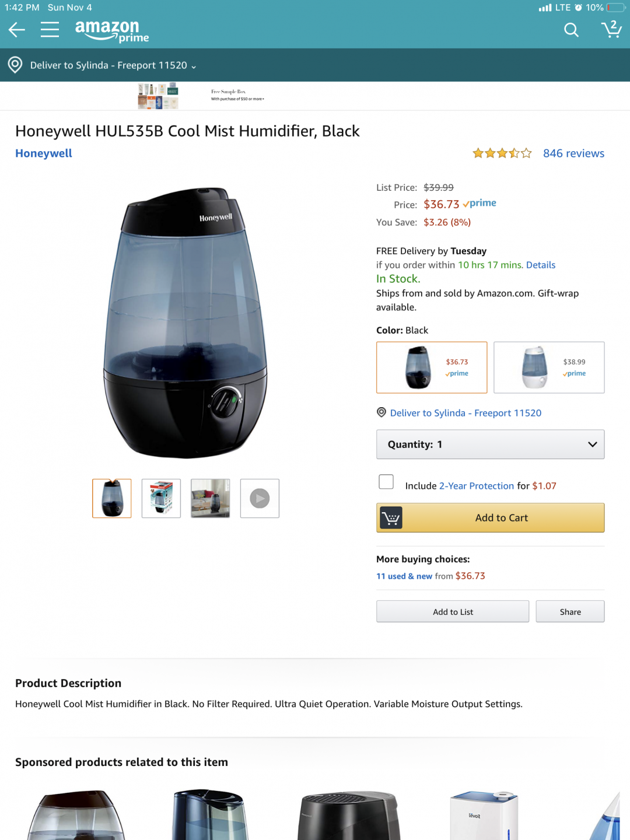The width and height of the screenshot is (630, 840).
Task: Click the Add to Cart button
Action: (x=490, y=517)
